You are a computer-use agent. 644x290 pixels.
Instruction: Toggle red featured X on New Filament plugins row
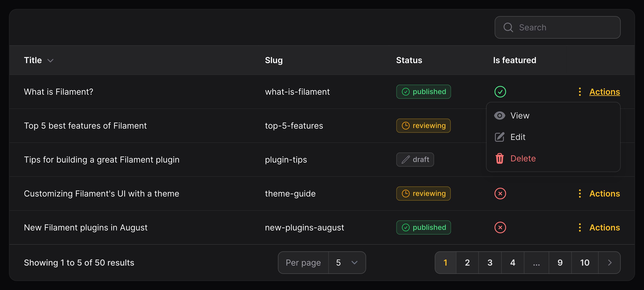click(500, 228)
